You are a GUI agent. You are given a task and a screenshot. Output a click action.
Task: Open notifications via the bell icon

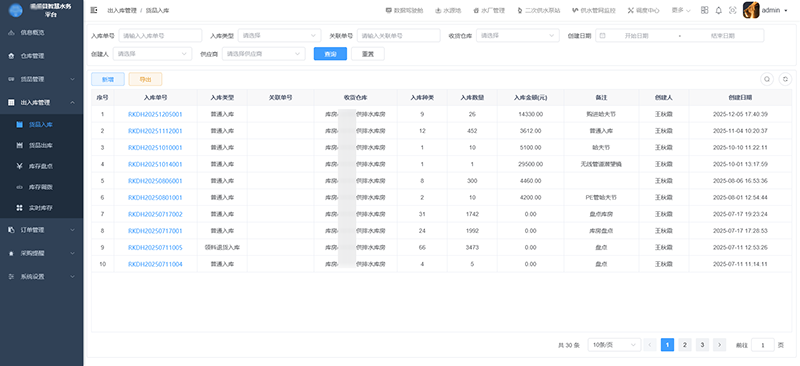[718, 10]
